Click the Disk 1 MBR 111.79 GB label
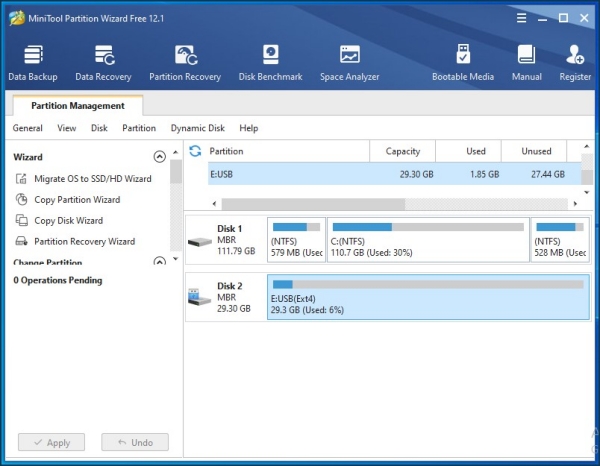 pyautogui.click(x=236, y=240)
